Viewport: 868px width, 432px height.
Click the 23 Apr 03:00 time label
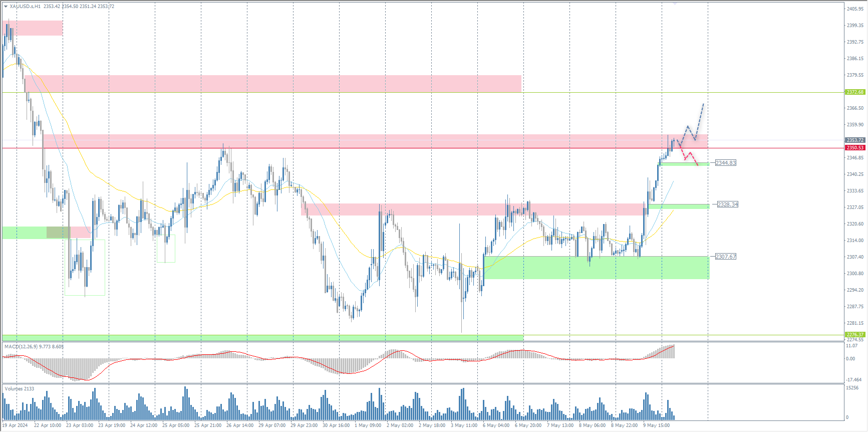pos(80,425)
